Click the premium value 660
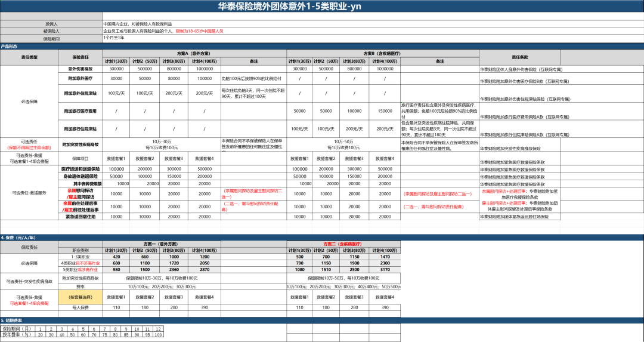644x342 pixels. point(145,257)
